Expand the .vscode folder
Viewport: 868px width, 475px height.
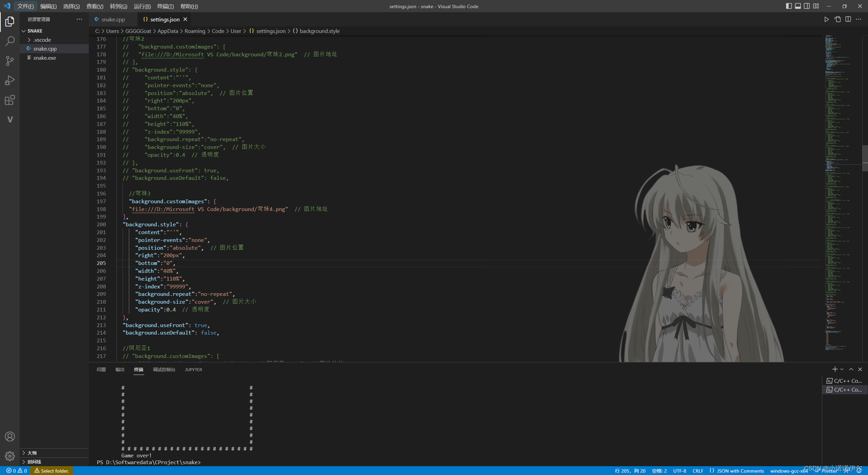pyautogui.click(x=42, y=40)
